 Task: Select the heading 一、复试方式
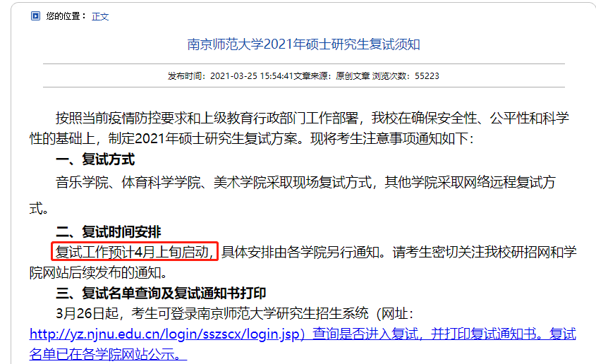point(95,160)
